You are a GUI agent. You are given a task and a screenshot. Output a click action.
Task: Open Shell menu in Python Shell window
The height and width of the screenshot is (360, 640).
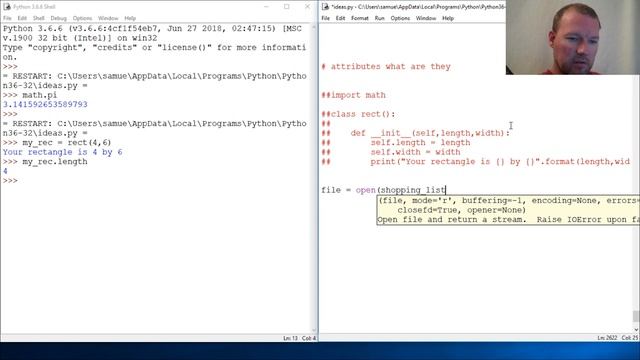point(39,18)
